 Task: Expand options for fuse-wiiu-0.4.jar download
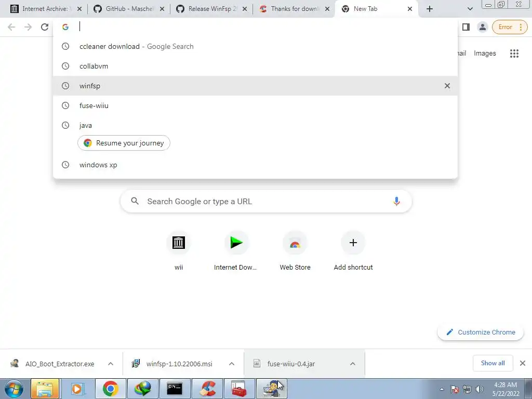353,364
